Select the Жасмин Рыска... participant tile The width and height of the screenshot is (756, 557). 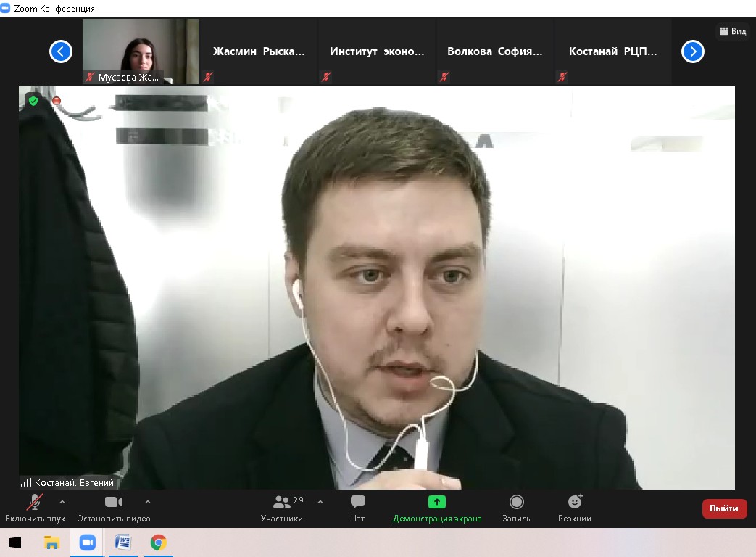[x=259, y=51]
